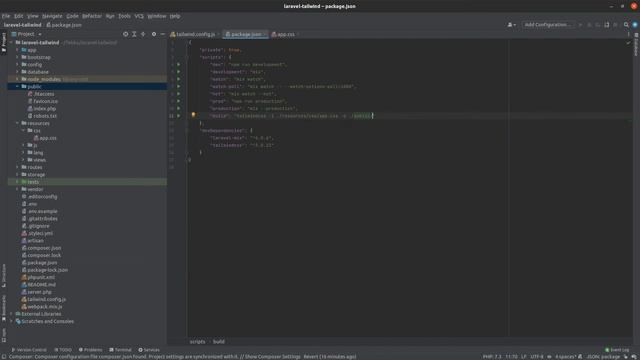Click "scripts" breadcrumb at editor bottom
Viewport: 640px width, 360px height.
[x=198, y=342]
